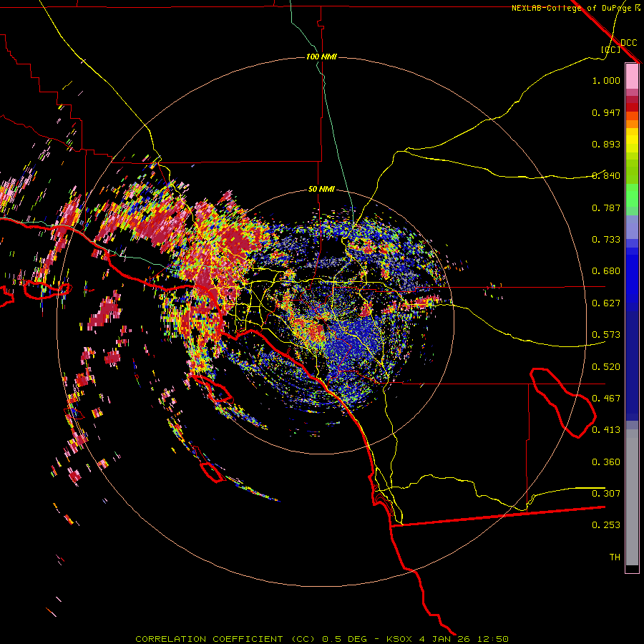Click the gray bottom segment of the color bar

click(x=632, y=497)
